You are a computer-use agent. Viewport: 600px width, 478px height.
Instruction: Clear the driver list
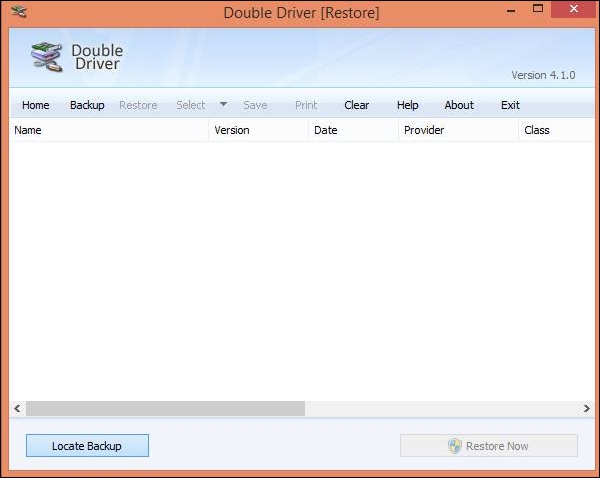357,105
